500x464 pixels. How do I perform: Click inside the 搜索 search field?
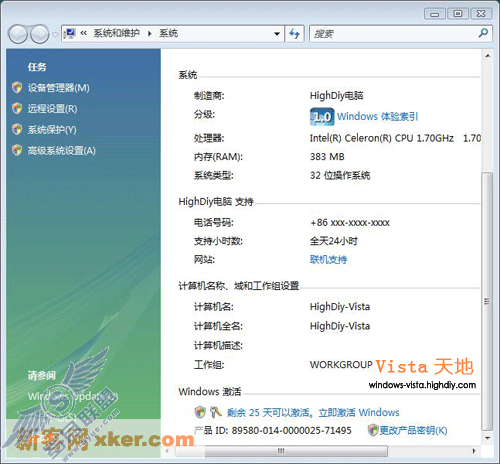pyautogui.click(x=394, y=34)
